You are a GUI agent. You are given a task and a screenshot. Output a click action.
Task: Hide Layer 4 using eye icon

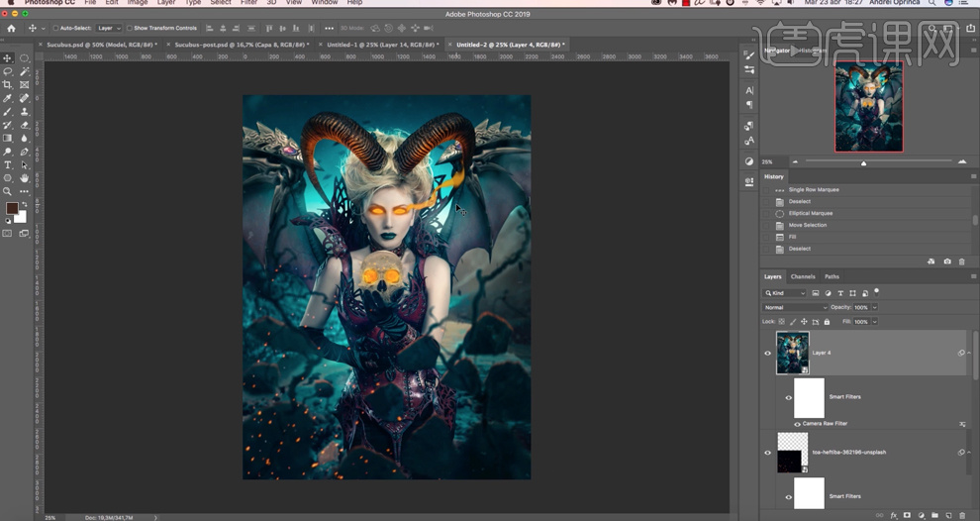(767, 353)
